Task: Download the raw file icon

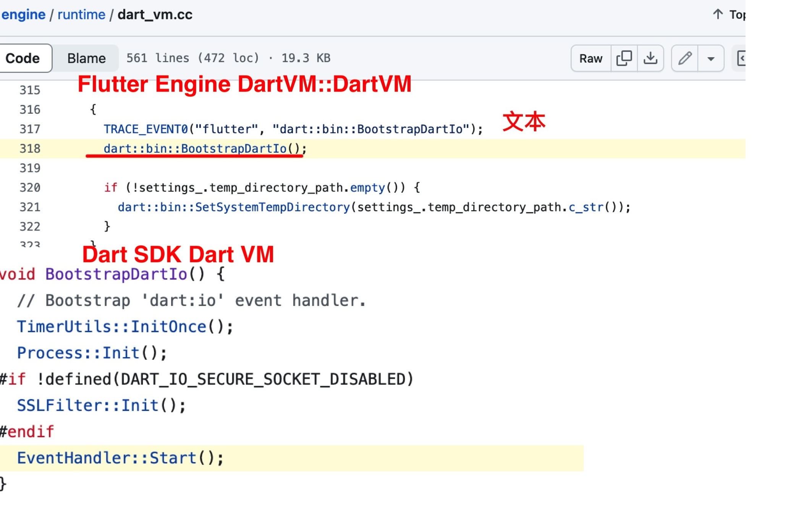Action: point(650,58)
